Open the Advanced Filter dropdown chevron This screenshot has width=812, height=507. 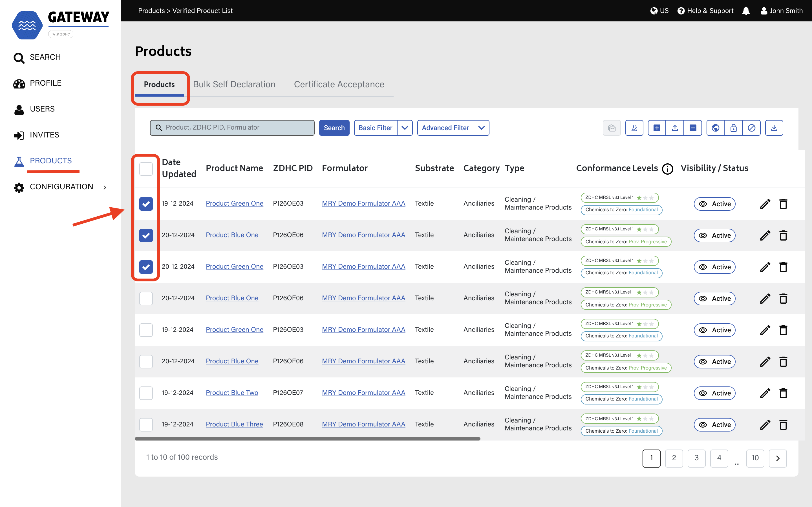[x=482, y=128]
